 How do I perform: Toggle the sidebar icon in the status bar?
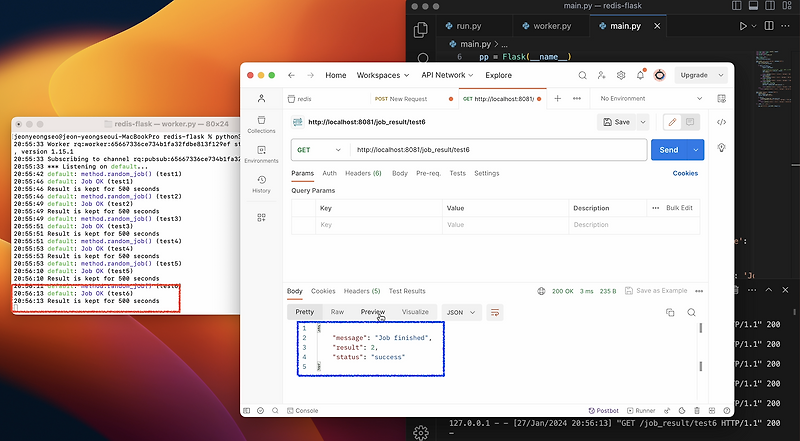click(246, 410)
